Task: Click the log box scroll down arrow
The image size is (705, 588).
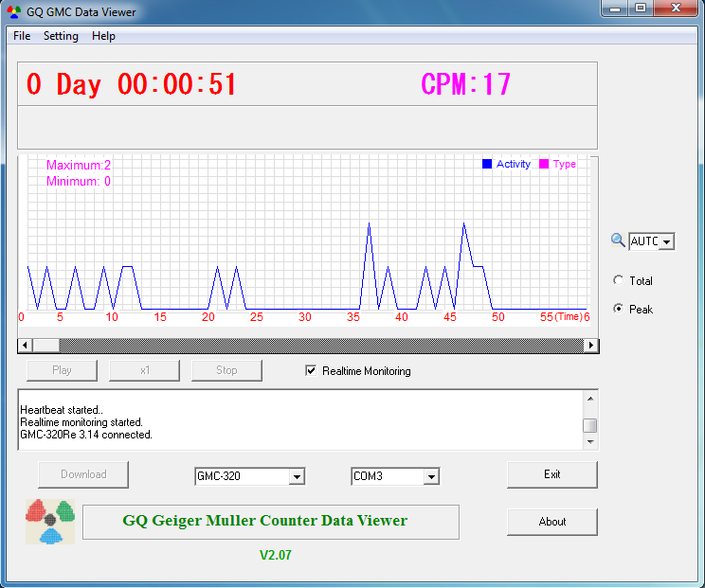Action: [x=590, y=442]
